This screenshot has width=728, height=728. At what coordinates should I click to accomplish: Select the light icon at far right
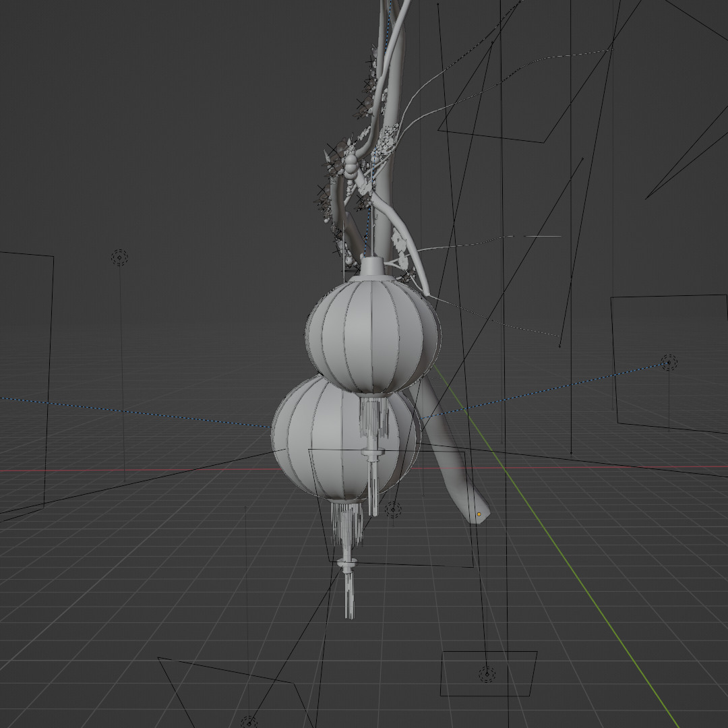(669, 362)
